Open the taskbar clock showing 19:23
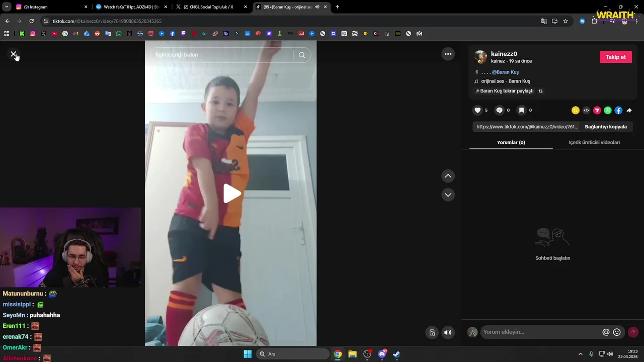Screen dimensions: 644x362 click(628, 354)
